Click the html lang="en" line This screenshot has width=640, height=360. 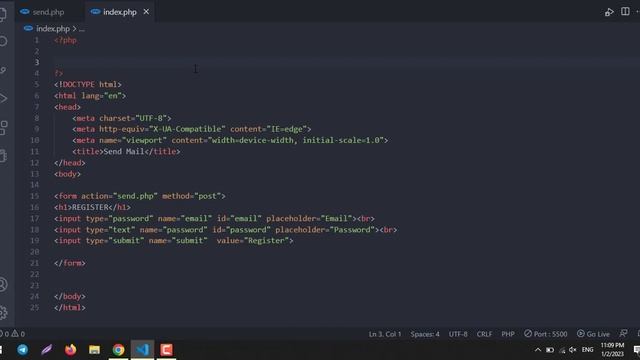click(90, 96)
